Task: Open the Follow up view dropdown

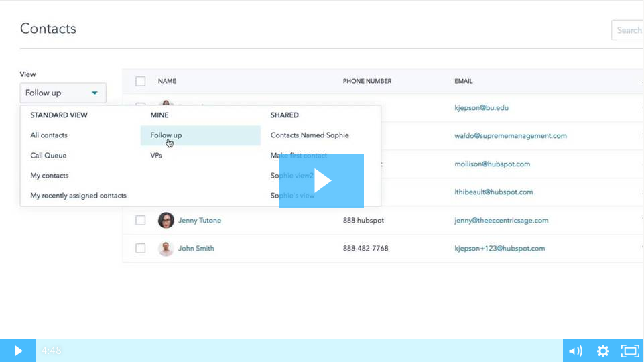Action: tap(62, 93)
